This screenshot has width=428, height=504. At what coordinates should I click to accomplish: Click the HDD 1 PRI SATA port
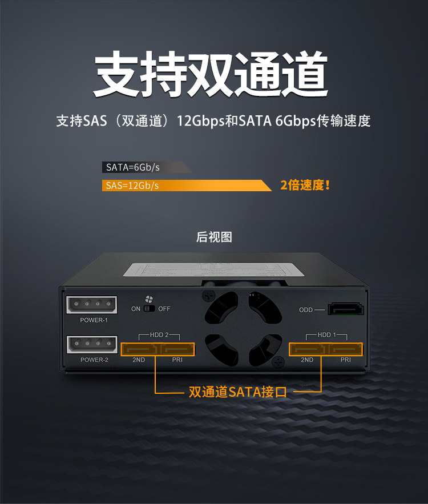tap(345, 349)
